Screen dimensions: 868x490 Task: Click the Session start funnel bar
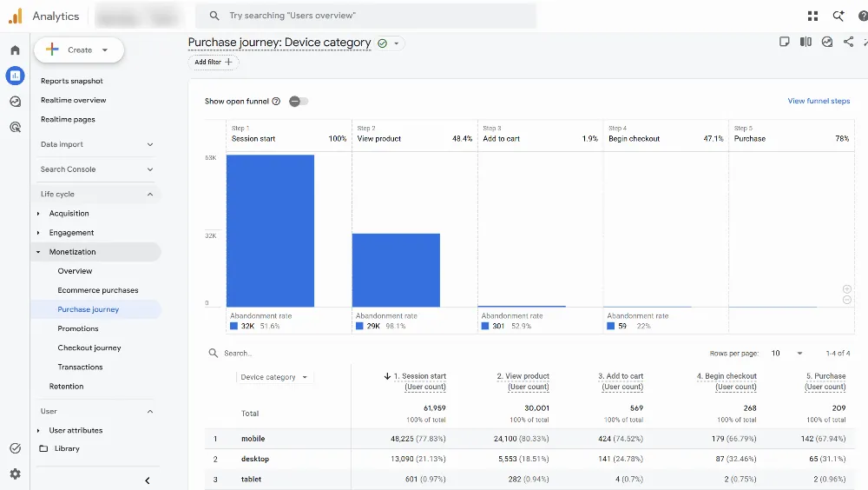[270, 230]
